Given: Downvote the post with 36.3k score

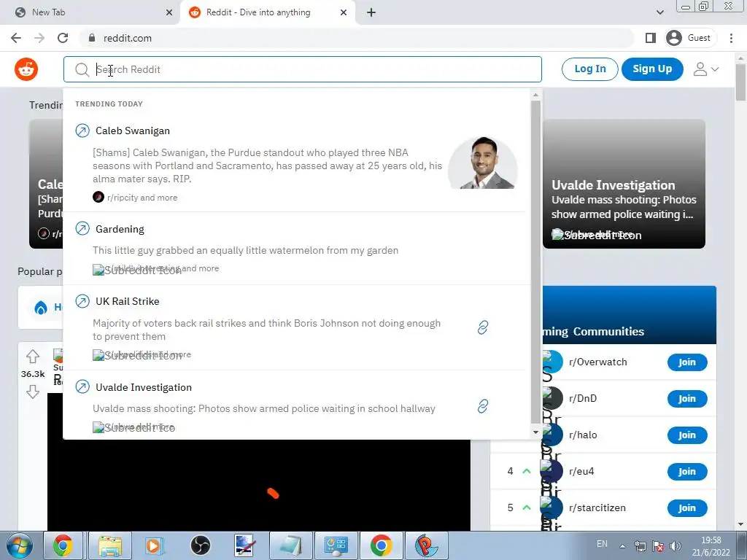Looking at the screenshot, I should (x=32, y=392).
